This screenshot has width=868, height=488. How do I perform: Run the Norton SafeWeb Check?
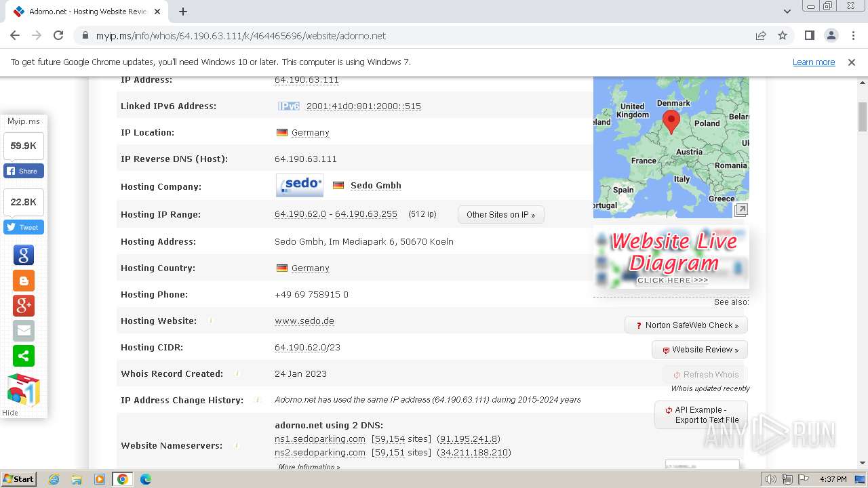tap(686, 325)
